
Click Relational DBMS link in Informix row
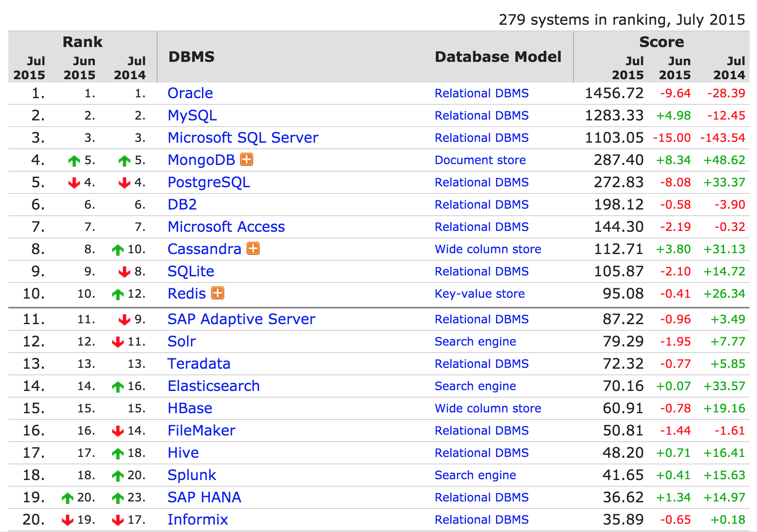click(x=482, y=520)
